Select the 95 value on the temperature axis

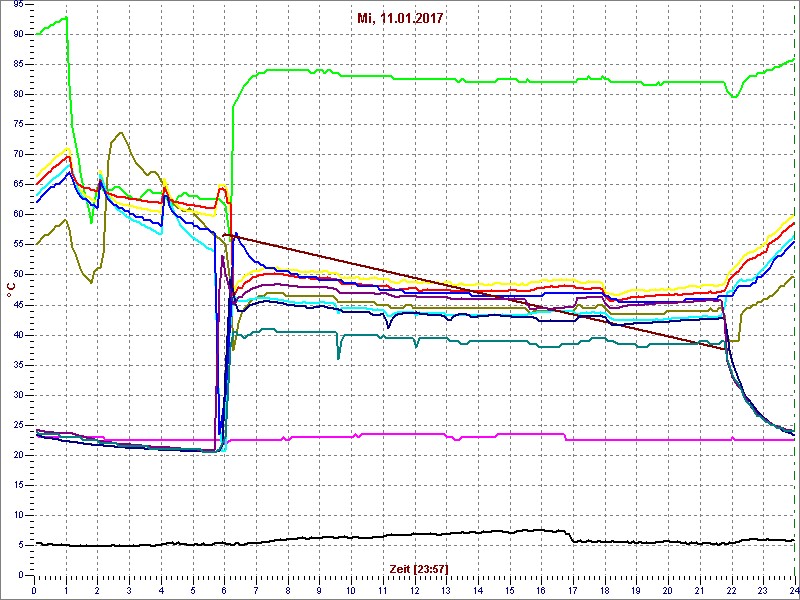18,4
